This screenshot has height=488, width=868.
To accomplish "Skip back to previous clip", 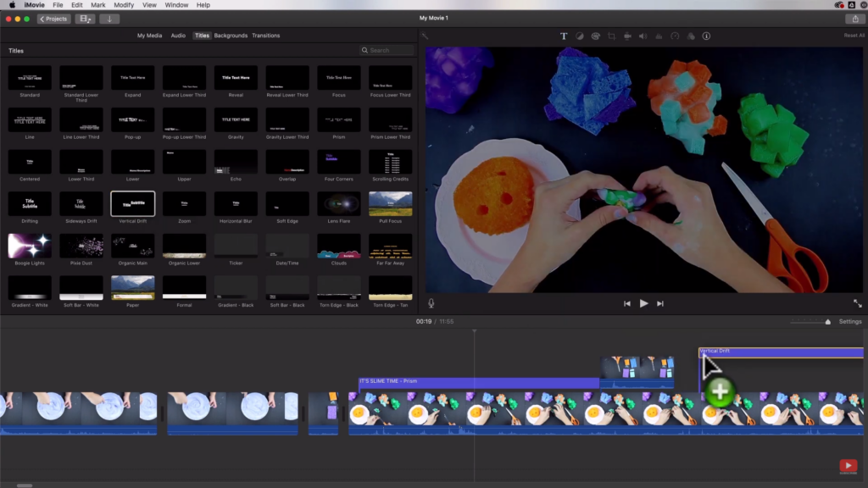I will click(626, 304).
